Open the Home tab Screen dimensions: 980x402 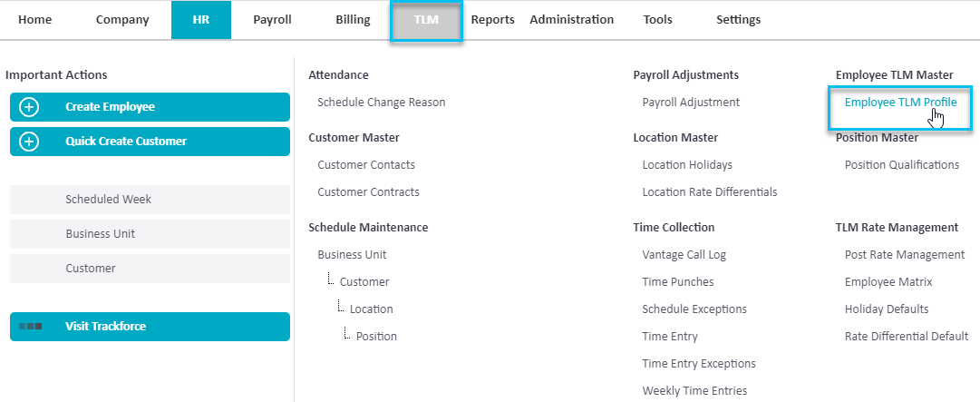tap(35, 19)
